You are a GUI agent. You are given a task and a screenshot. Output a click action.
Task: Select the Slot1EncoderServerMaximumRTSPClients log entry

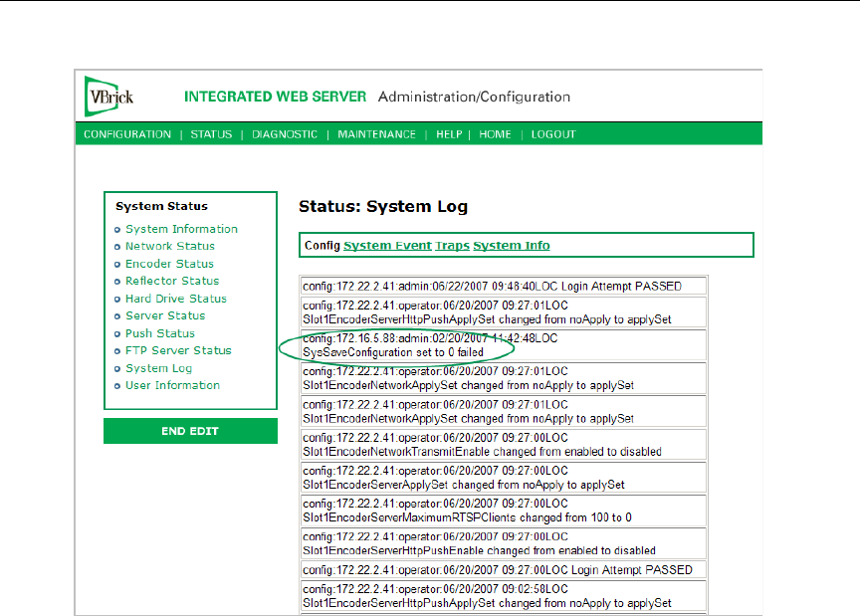coord(504,511)
